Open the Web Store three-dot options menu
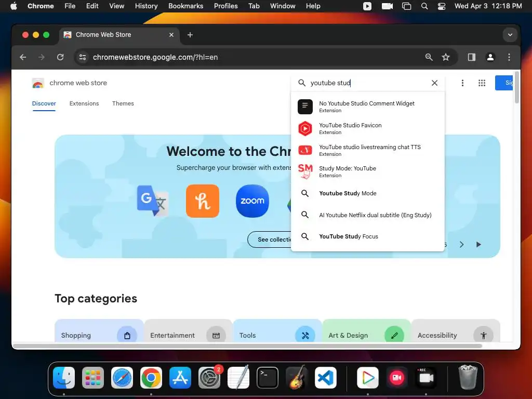 pyautogui.click(x=462, y=83)
